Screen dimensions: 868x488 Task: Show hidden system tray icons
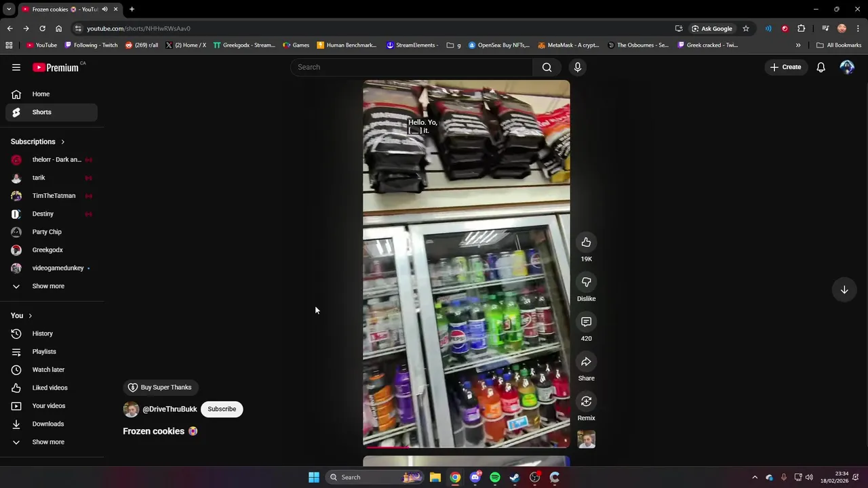click(755, 477)
